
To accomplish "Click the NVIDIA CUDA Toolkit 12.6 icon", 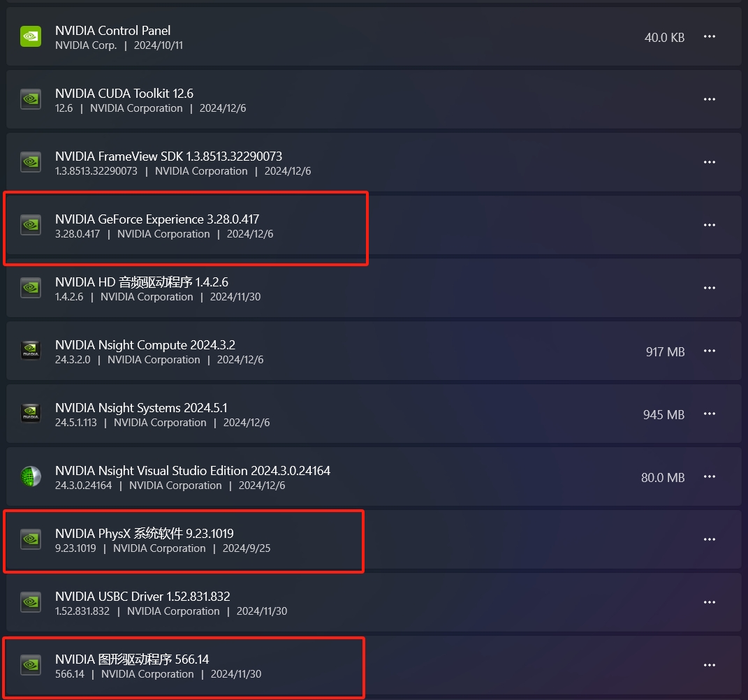I will point(31,99).
